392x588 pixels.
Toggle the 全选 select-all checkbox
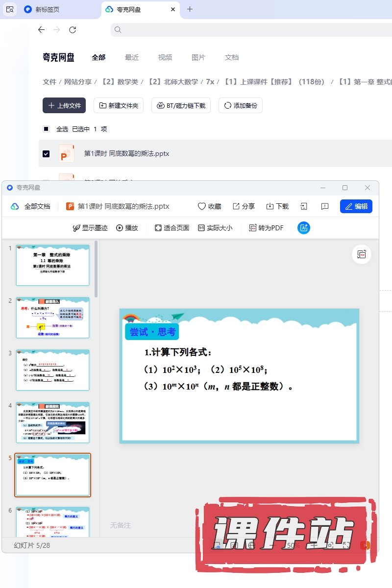coord(46,129)
